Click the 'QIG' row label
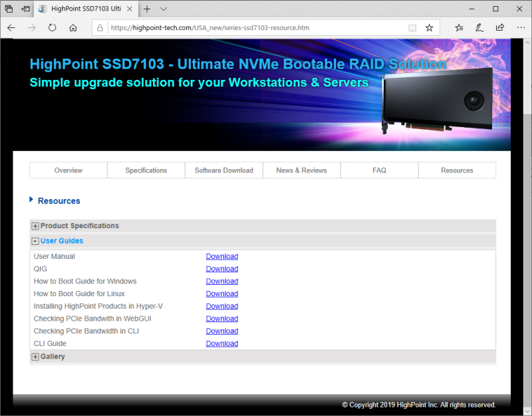This screenshot has width=532, height=416. click(41, 269)
